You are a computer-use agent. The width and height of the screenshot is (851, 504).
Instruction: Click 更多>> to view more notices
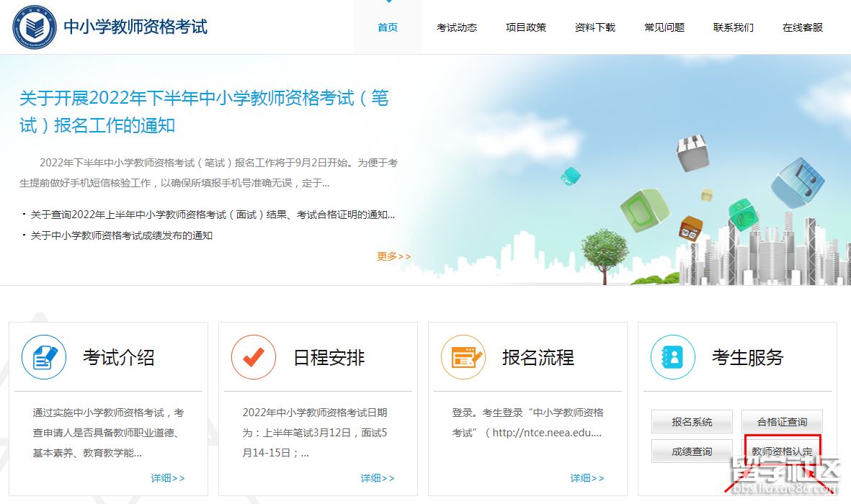[x=393, y=256]
